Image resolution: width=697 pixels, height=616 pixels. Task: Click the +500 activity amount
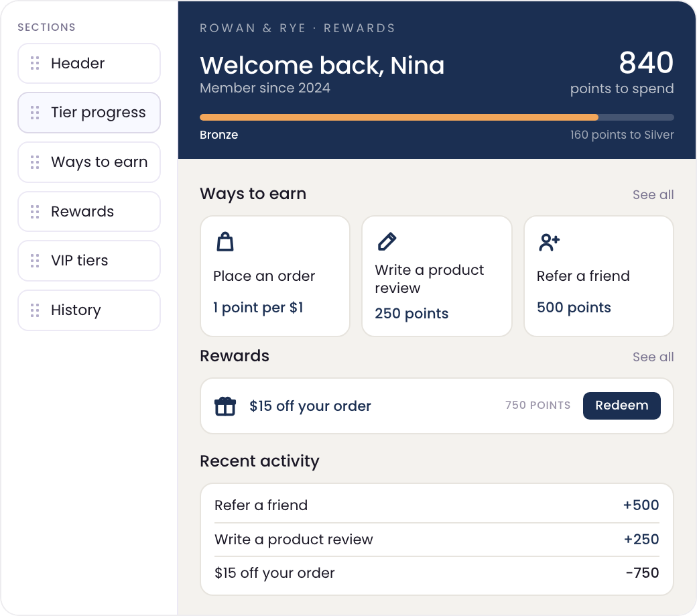[x=641, y=505]
